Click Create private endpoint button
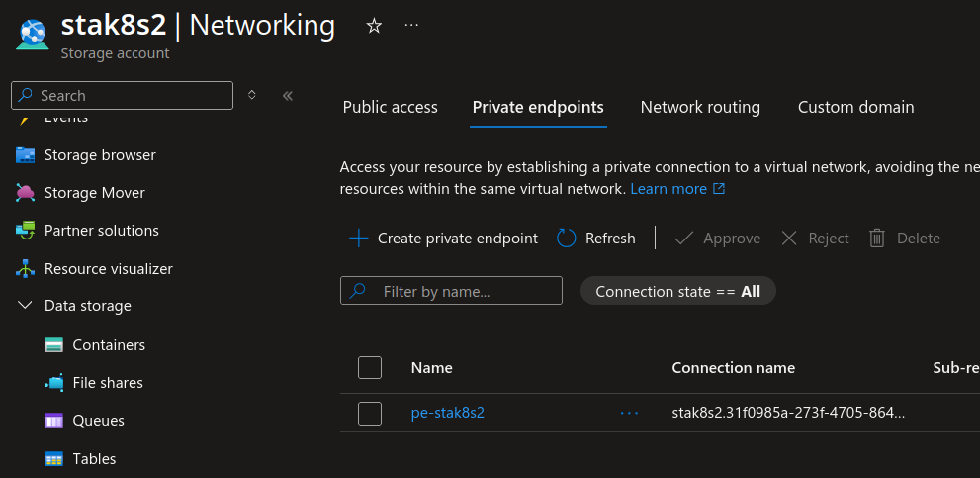 coord(443,239)
